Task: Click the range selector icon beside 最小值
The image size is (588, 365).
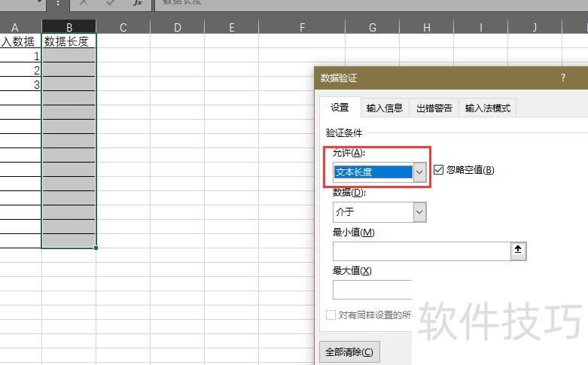Action: click(518, 251)
